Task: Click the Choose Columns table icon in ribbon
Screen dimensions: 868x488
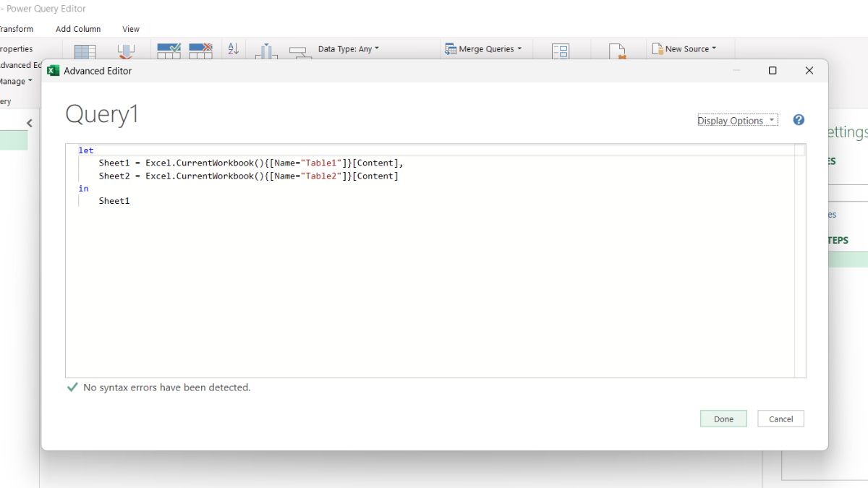Action: coord(85,52)
